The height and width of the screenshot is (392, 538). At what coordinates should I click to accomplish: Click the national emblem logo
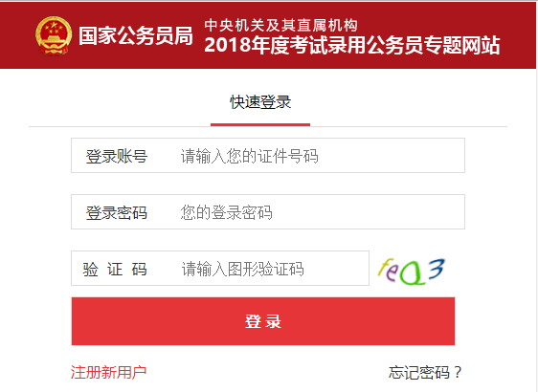(x=54, y=35)
